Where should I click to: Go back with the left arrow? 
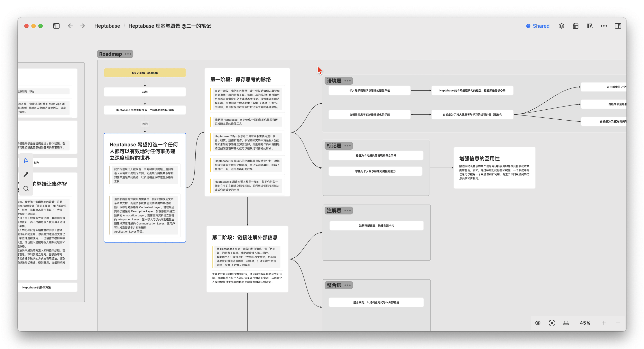pos(70,26)
